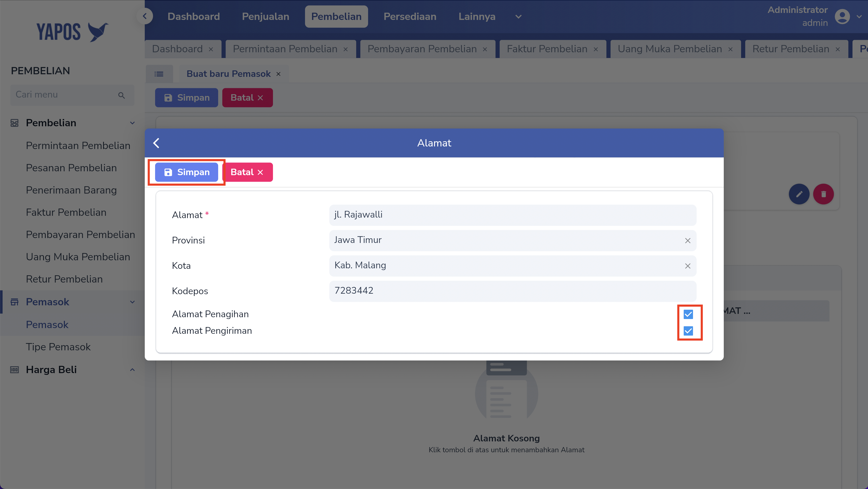Collapse the Pembelian sidebar group chevron
868x489 pixels.
click(x=132, y=123)
